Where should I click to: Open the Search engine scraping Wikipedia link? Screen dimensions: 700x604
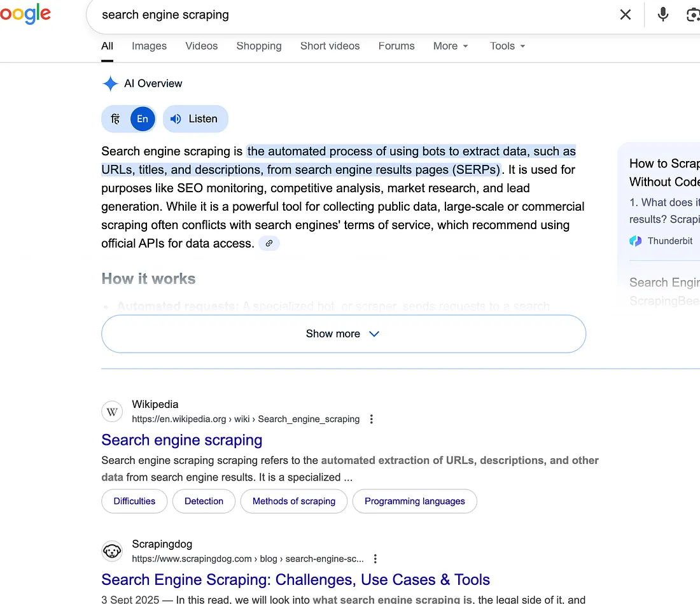pos(181,440)
